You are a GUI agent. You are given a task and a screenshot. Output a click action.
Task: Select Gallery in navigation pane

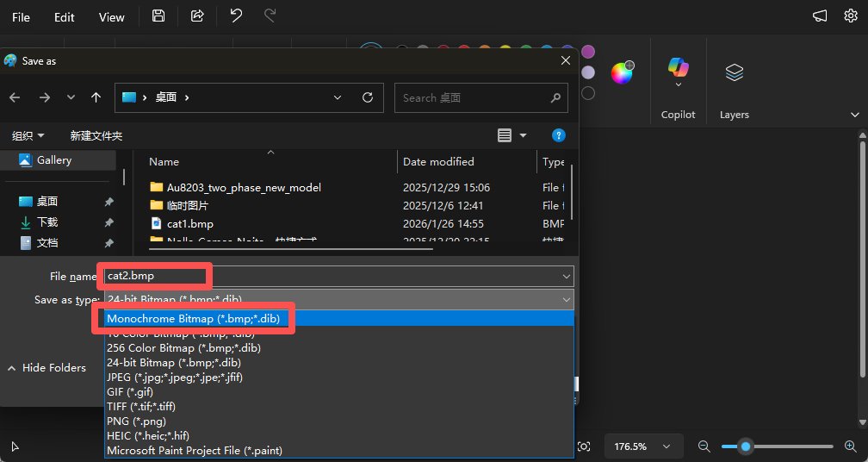[58, 160]
